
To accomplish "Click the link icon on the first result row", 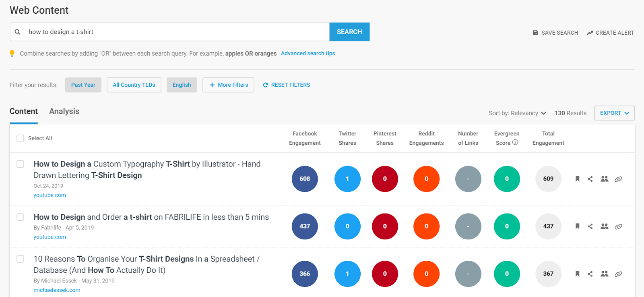I will point(618,179).
